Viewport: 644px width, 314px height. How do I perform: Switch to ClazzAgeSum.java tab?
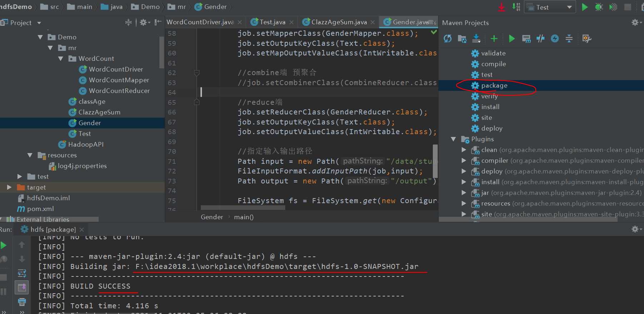339,22
